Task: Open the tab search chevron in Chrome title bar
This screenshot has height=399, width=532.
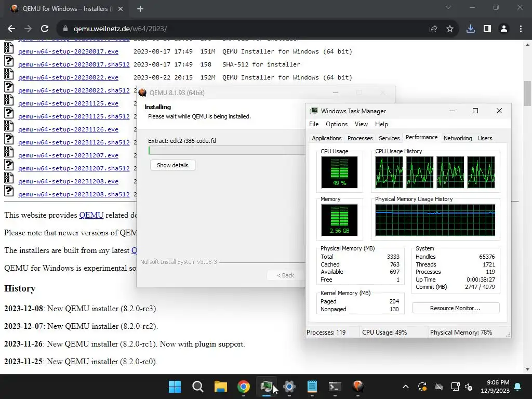Action: coord(448,7)
